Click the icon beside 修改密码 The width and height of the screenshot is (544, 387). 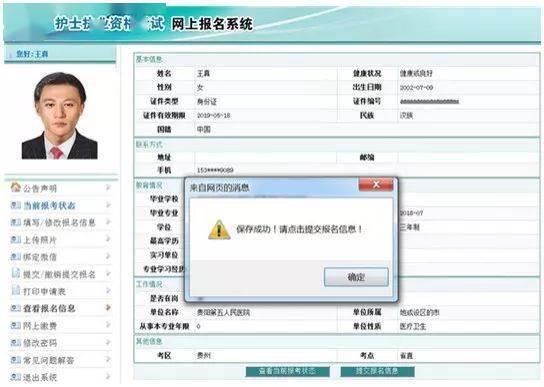pyautogui.click(x=16, y=343)
